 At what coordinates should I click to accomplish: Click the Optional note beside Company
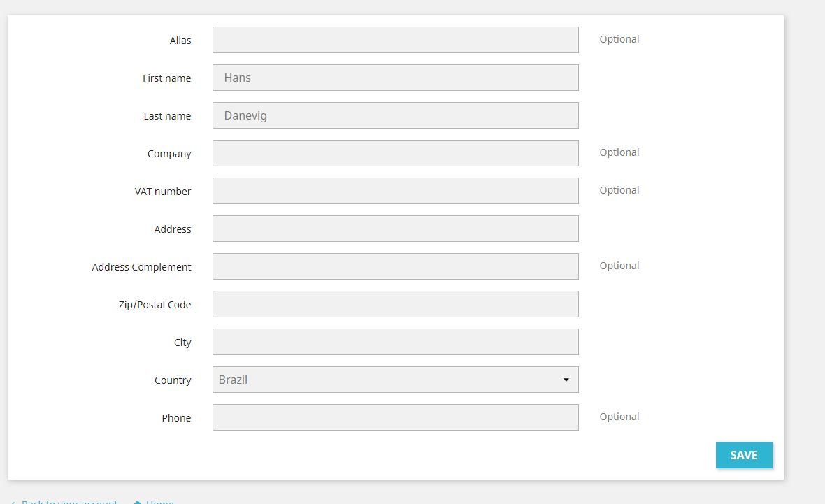[x=619, y=152]
